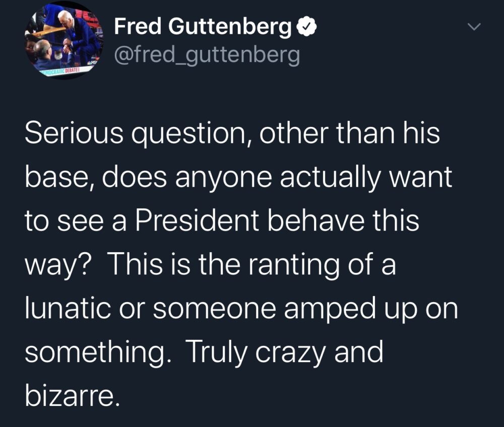Click the verified badge next to the name

(x=305, y=25)
